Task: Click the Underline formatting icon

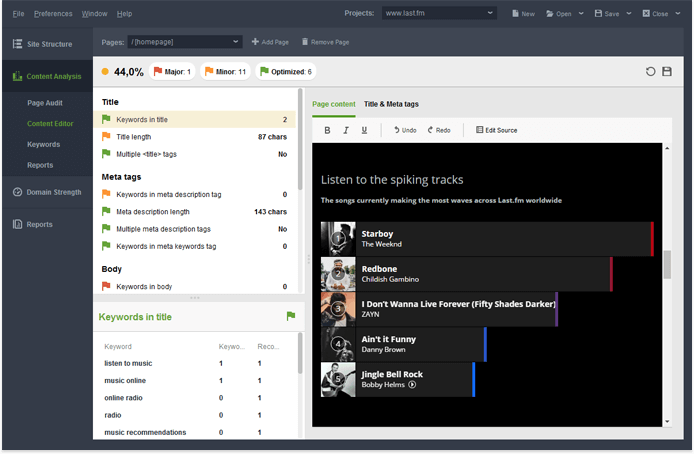Action: 364,130
